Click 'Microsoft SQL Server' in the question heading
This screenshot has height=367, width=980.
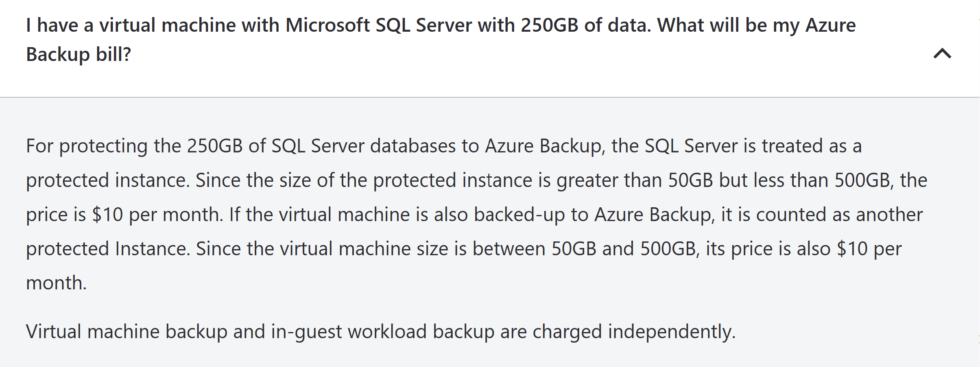(x=379, y=25)
